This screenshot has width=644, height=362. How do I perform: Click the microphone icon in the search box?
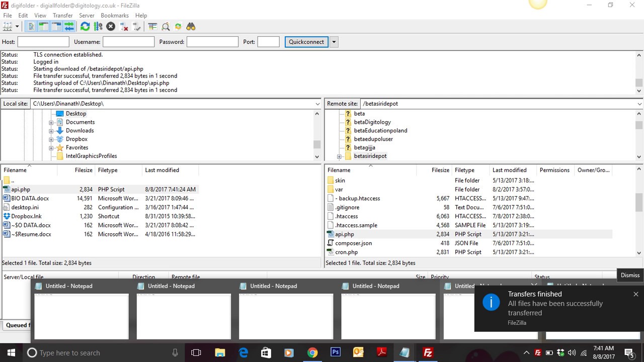(175, 353)
